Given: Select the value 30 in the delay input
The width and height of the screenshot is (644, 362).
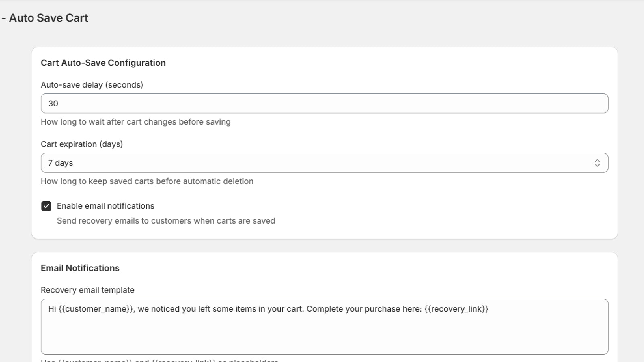Looking at the screenshot, I should tap(54, 103).
